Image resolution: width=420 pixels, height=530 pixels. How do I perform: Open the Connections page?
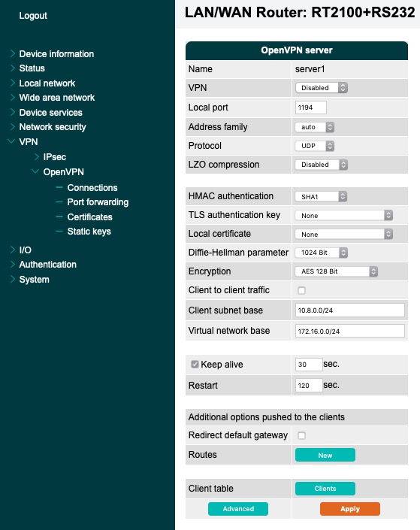click(x=92, y=188)
